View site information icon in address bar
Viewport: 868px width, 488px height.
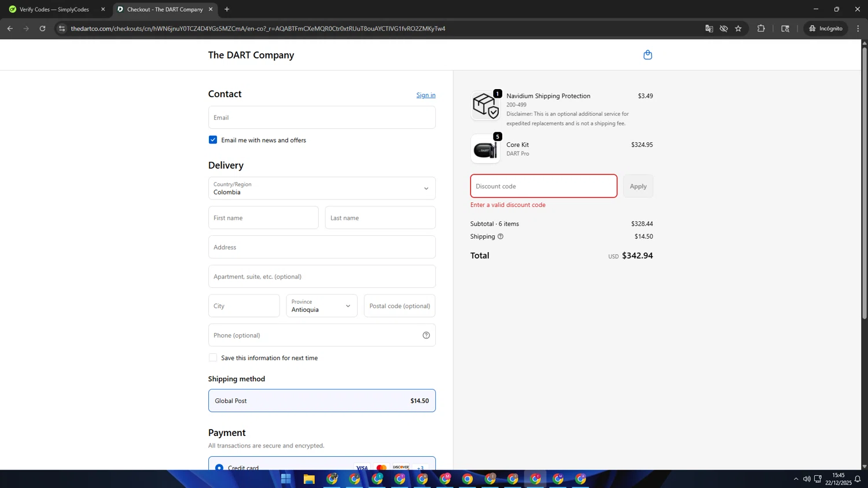[62, 28]
